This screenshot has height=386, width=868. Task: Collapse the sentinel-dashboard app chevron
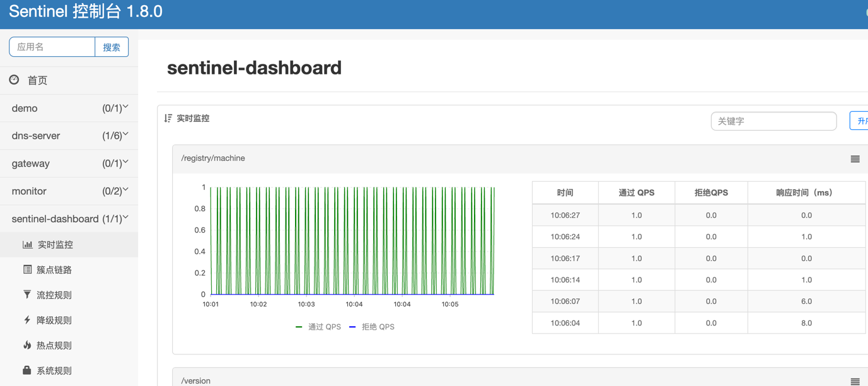click(125, 218)
